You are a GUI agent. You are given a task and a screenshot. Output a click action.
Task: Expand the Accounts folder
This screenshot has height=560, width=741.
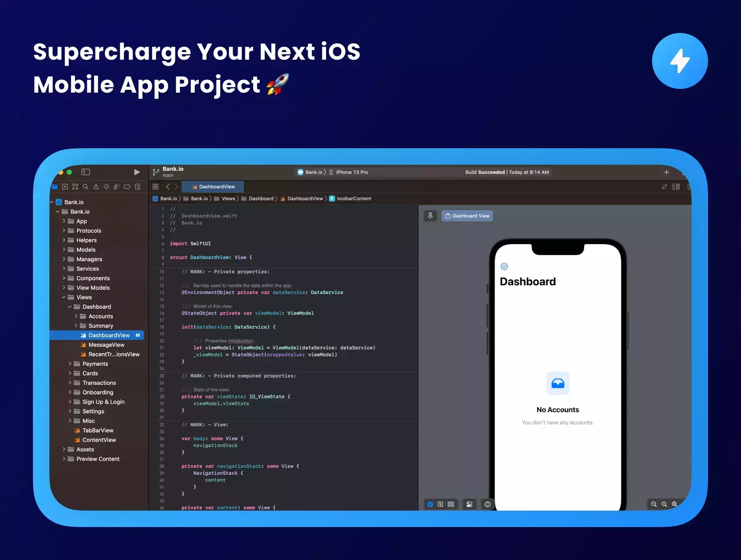(76, 316)
